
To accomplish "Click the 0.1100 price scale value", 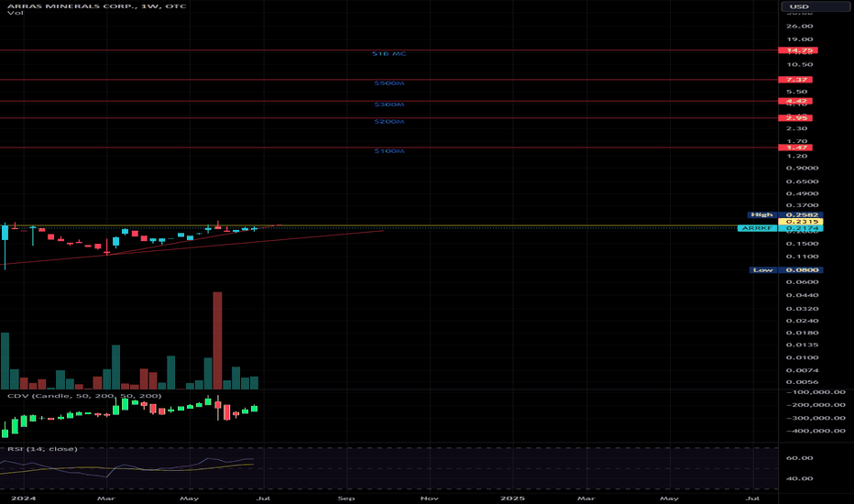I will click(803, 256).
